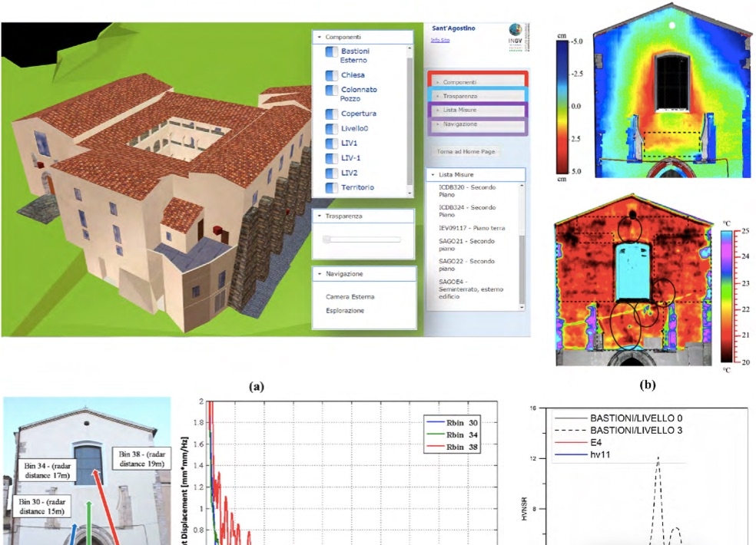This screenshot has height=545, width=756.
Task: Click the Bin 38 radar distance 19m label
Action: click(142, 459)
